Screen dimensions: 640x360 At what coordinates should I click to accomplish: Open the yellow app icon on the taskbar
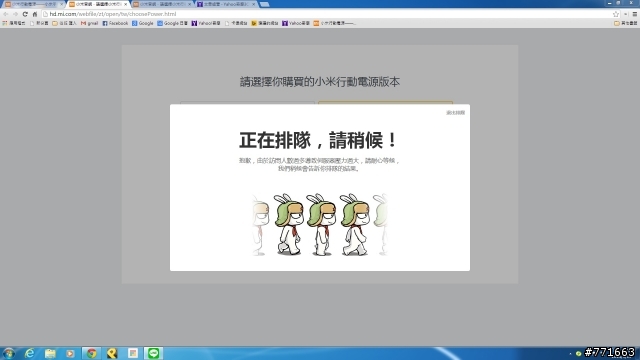pos(112,353)
